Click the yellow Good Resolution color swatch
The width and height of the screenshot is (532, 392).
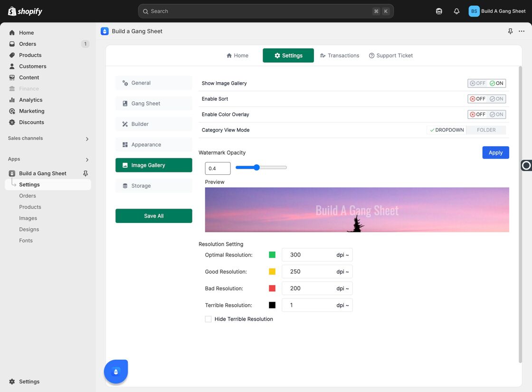coord(272,271)
